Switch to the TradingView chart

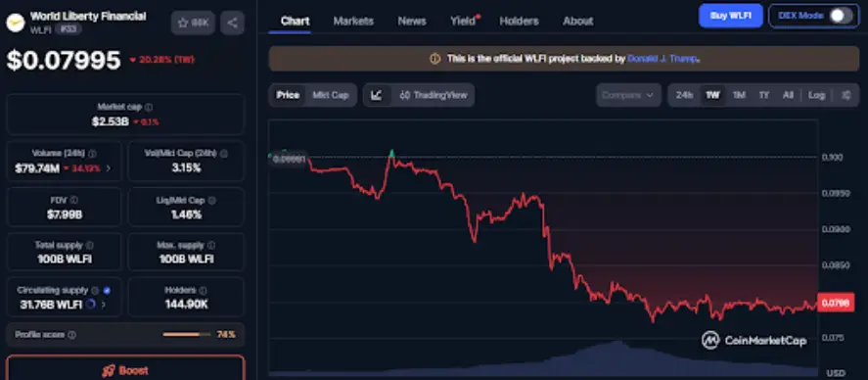click(x=434, y=95)
